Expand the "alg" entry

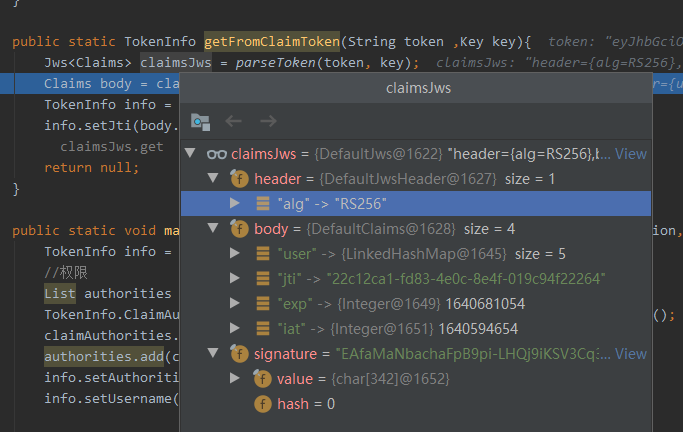tap(236, 204)
